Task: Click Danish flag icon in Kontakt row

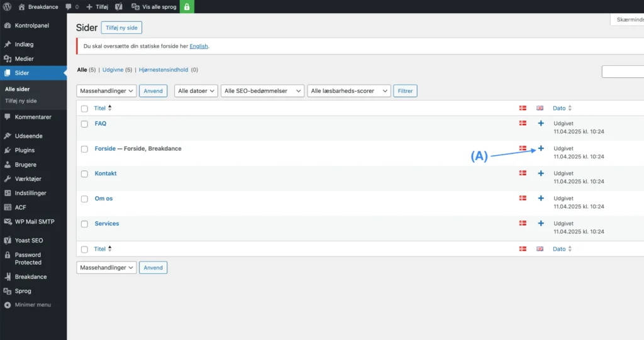Action: point(522,173)
